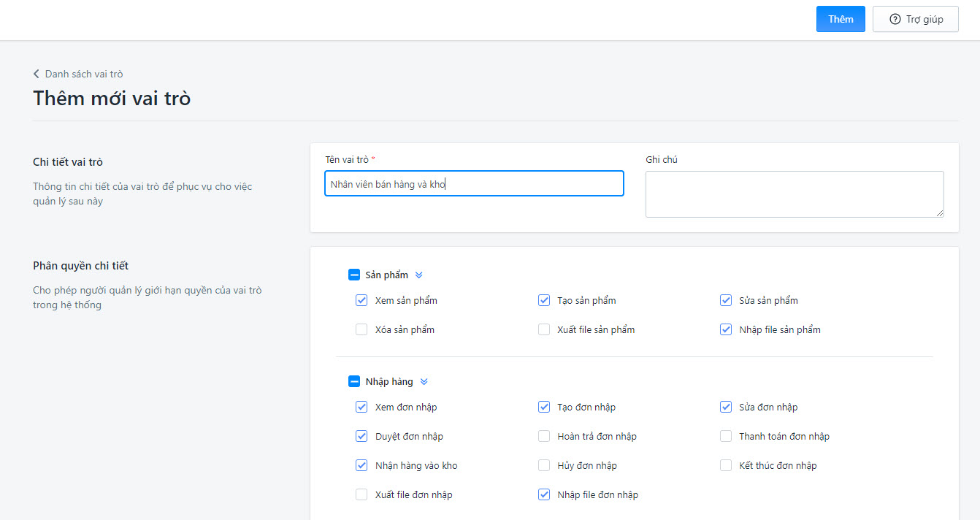Image resolution: width=980 pixels, height=520 pixels.
Task: Toggle the Nhập hàng group select-all checkbox
Action: (354, 382)
